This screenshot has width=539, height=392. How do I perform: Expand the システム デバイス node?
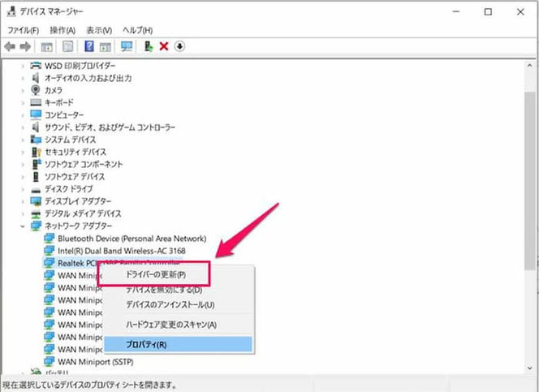[23, 140]
